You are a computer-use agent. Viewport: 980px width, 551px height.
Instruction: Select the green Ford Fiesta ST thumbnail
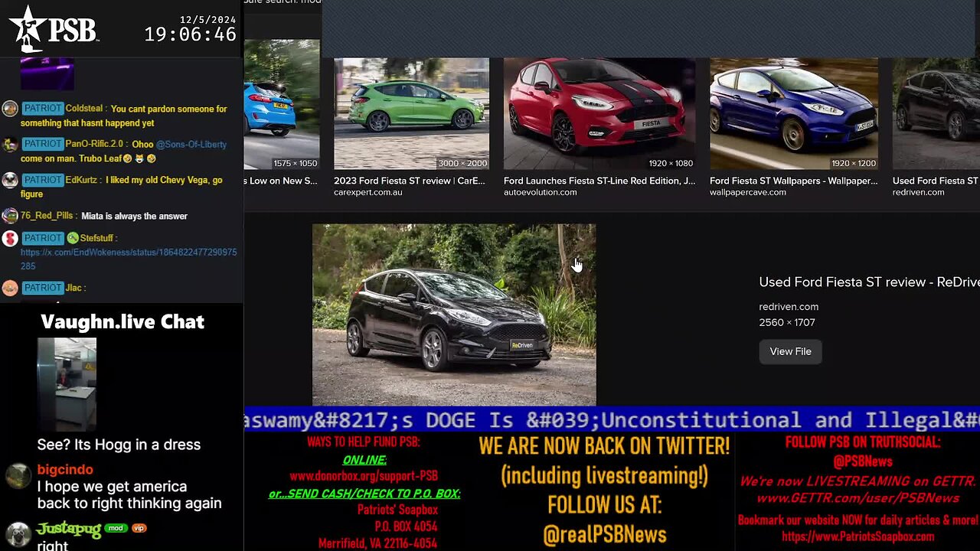(x=411, y=113)
